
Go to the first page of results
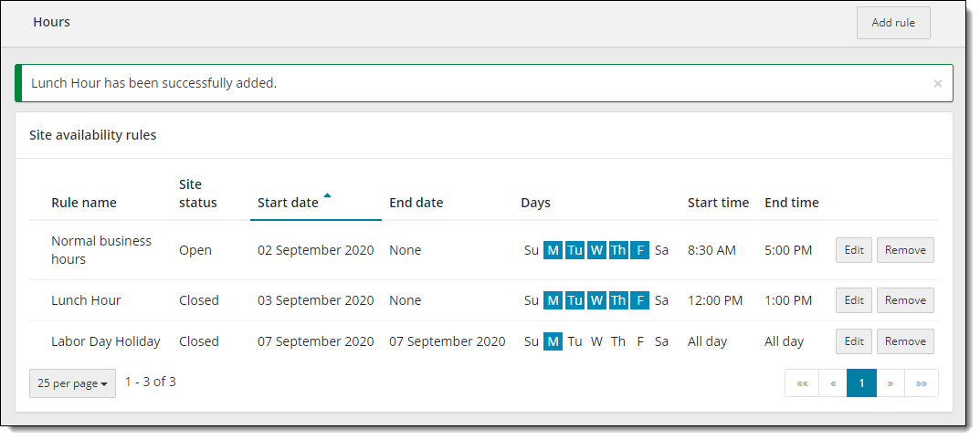point(802,383)
